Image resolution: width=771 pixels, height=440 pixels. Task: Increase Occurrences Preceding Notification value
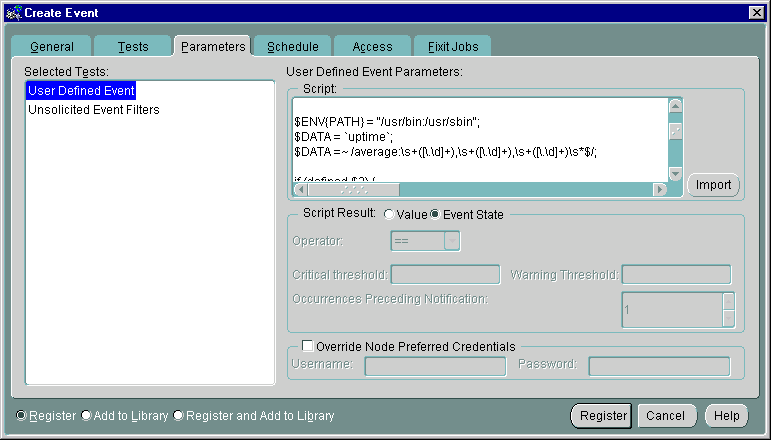click(x=728, y=301)
